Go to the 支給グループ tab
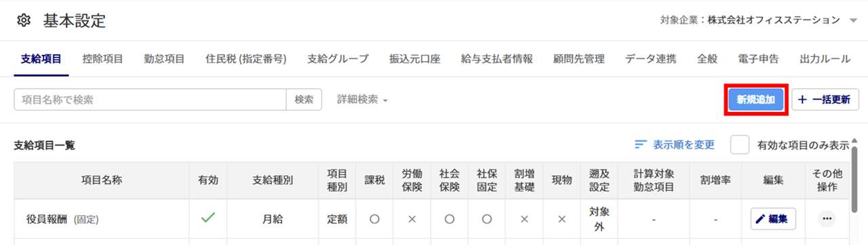Viewport: 868px width, 245px height. pos(338,59)
